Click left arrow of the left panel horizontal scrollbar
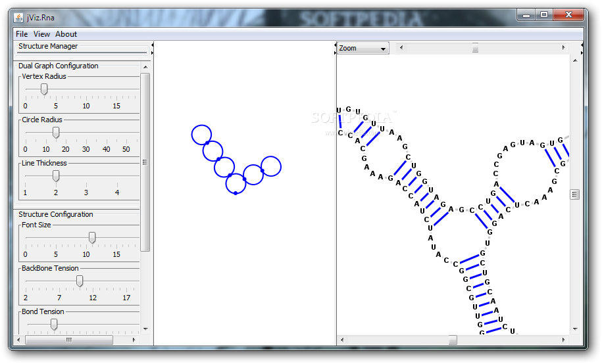Screen dimensions: 602x364 (18, 340)
